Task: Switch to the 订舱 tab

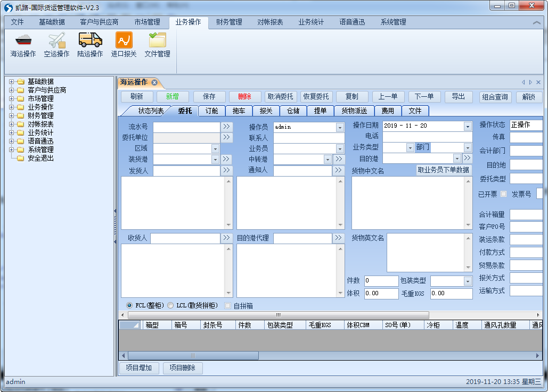Action: click(x=211, y=111)
